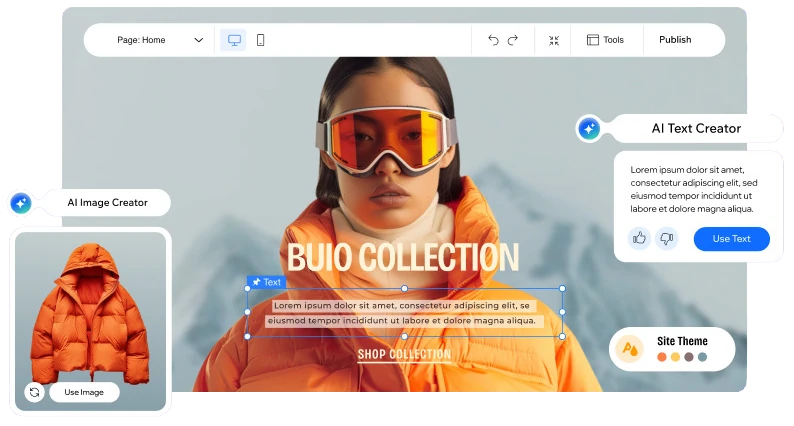Viewport: 794px width, 426px height.
Task: Click the Lorem ipsum text in AI panel
Action: (x=694, y=189)
